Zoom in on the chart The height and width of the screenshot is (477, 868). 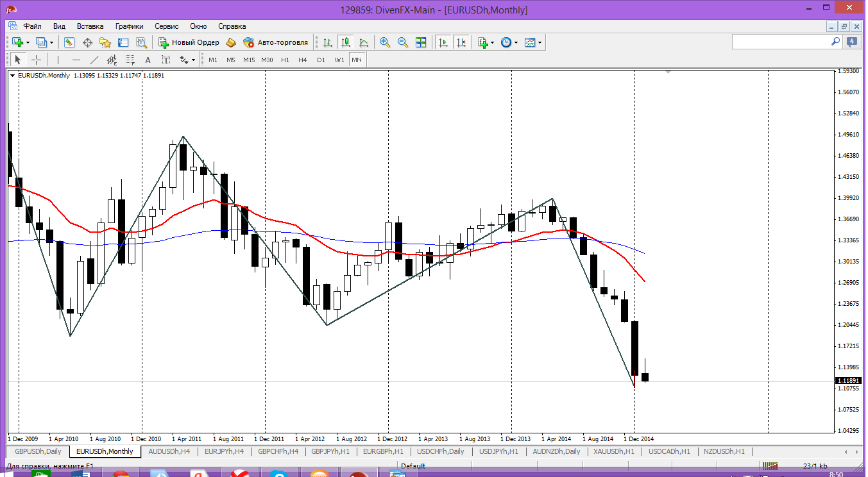coord(385,42)
